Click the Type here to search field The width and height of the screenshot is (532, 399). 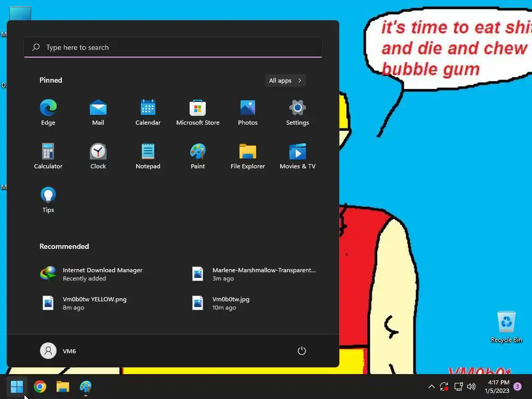(x=173, y=47)
